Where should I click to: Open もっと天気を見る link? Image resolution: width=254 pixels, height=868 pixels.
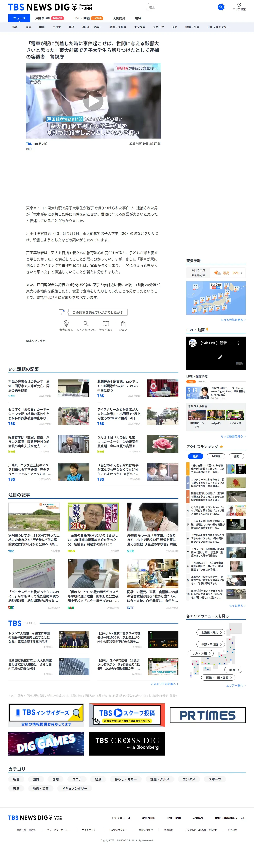click(x=233, y=320)
